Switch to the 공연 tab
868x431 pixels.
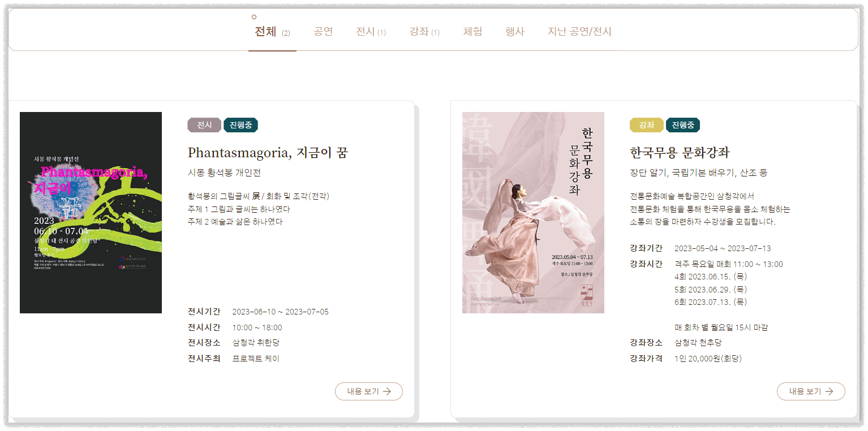323,32
